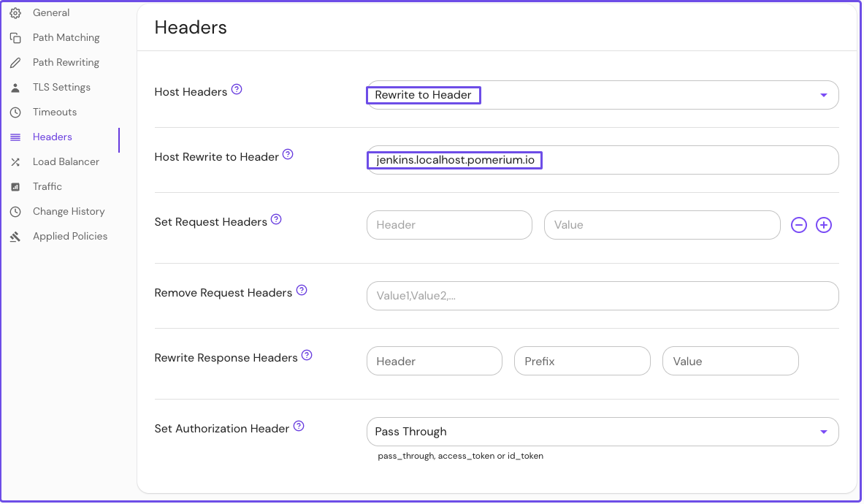Image resolution: width=864 pixels, height=504 pixels.
Task: Select the TLS Settings person icon
Action: (x=15, y=87)
